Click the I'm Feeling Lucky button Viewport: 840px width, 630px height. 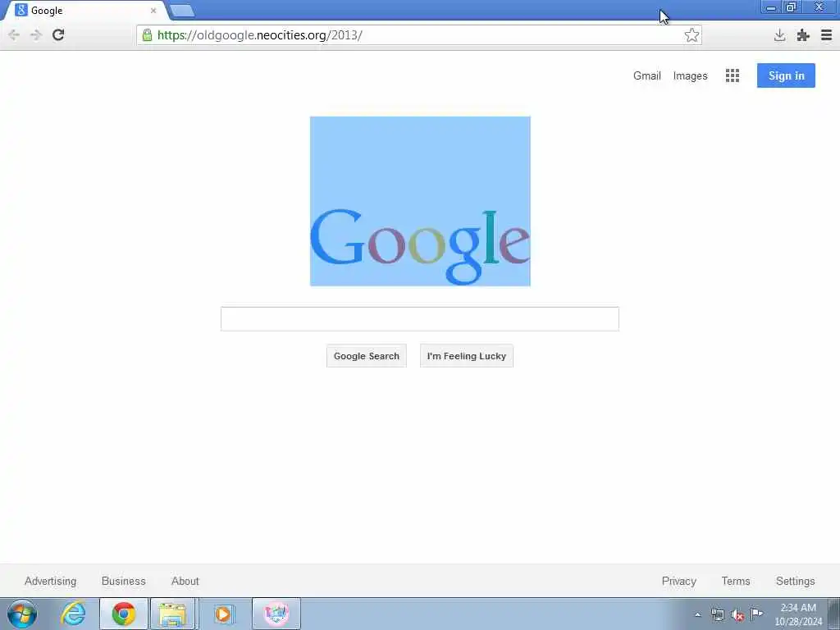(x=466, y=356)
